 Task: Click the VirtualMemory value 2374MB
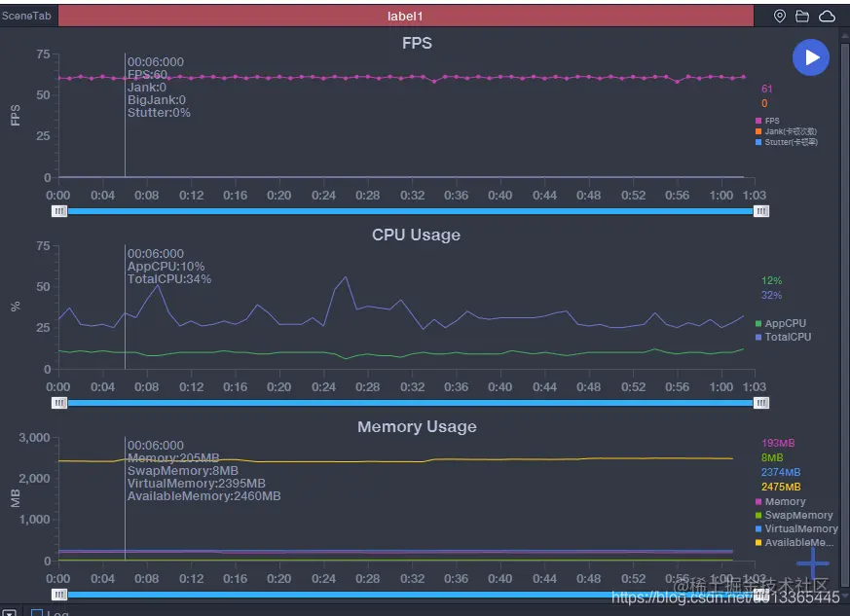[x=781, y=472]
